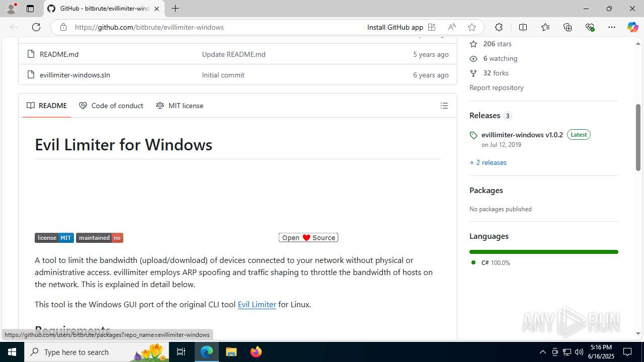Open the notification center icon

(627, 352)
